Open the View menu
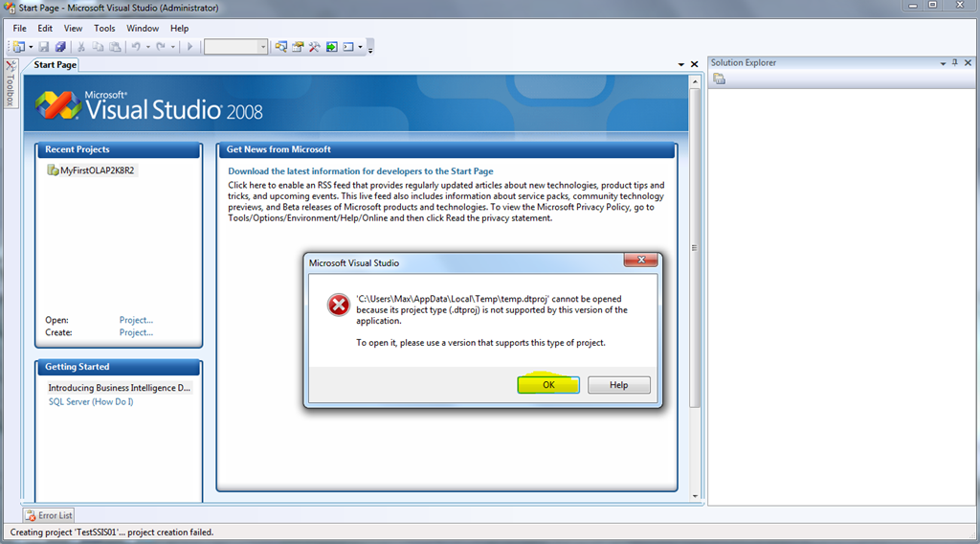This screenshot has height=544, width=980. tap(73, 28)
